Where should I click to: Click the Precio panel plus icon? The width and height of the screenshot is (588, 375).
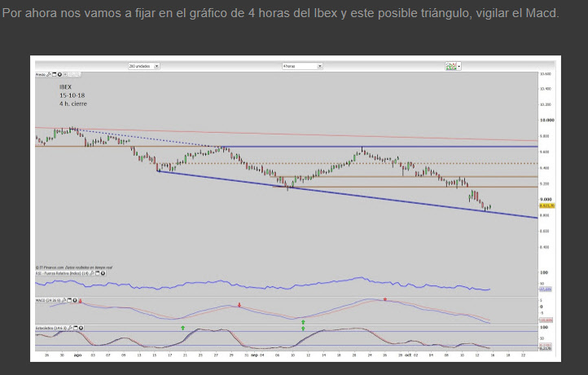(65, 75)
